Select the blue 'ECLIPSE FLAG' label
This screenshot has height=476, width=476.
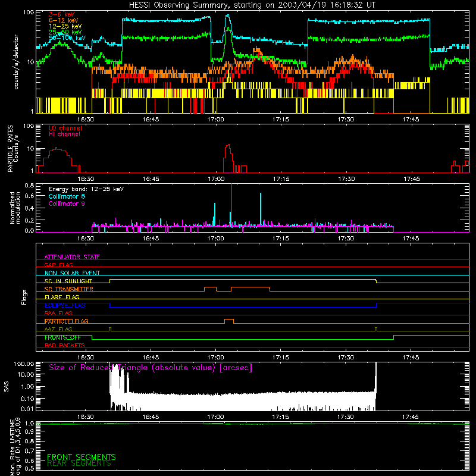[65, 305]
